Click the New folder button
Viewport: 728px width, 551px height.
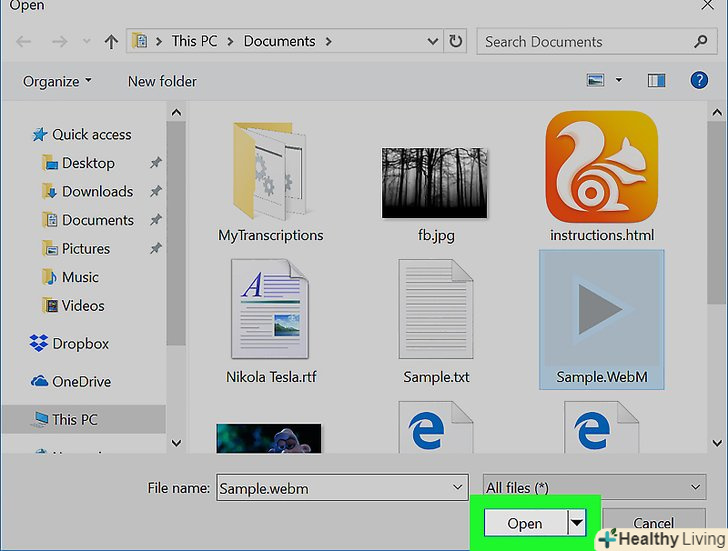[x=162, y=81]
